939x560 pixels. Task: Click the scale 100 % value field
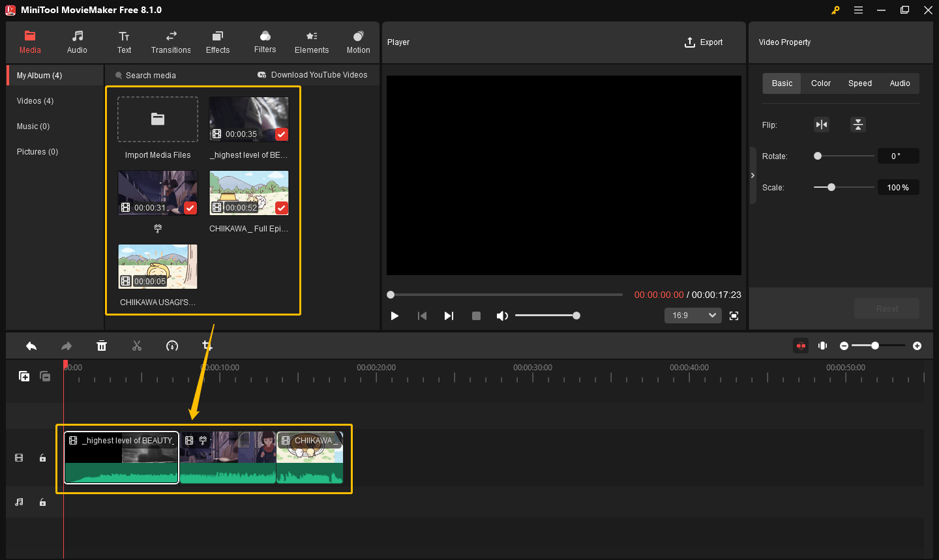[898, 187]
